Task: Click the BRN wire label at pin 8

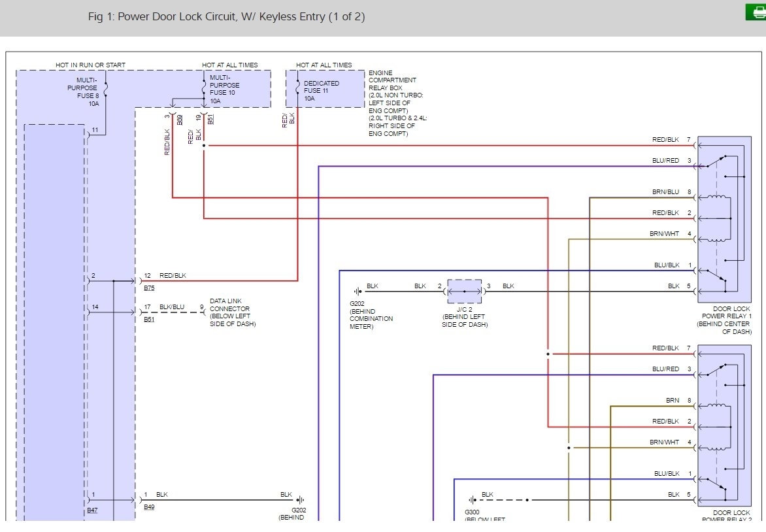Action: (x=672, y=401)
